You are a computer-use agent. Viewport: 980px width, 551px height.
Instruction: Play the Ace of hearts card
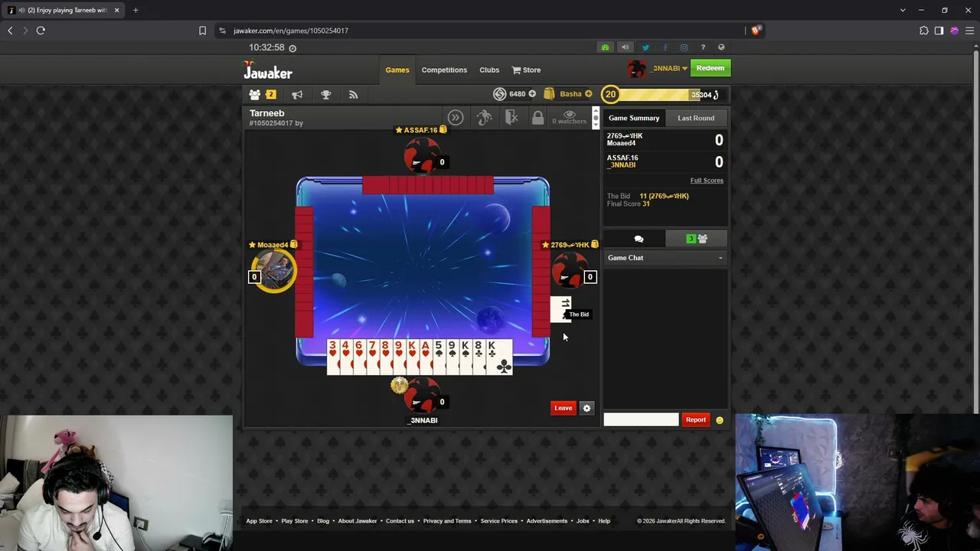[426, 356]
